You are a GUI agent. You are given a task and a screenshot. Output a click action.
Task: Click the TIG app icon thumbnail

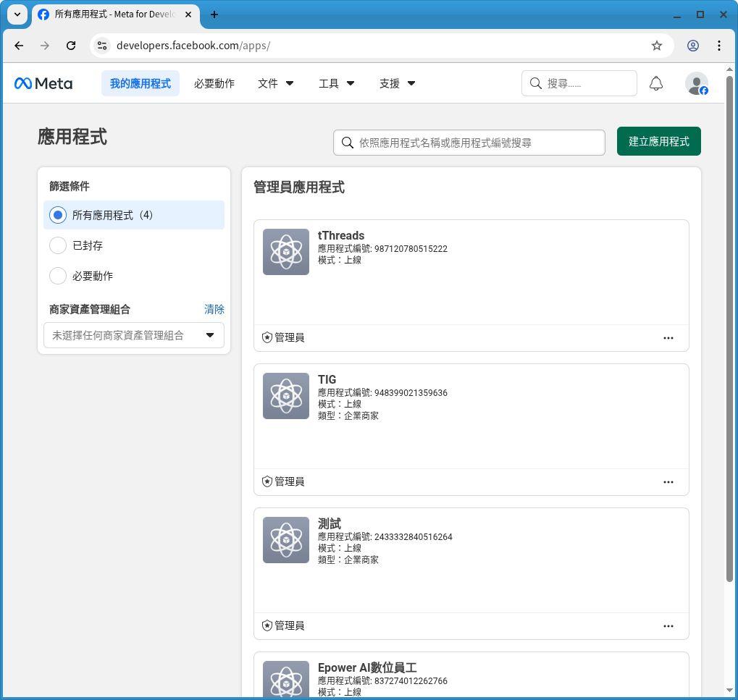click(285, 396)
